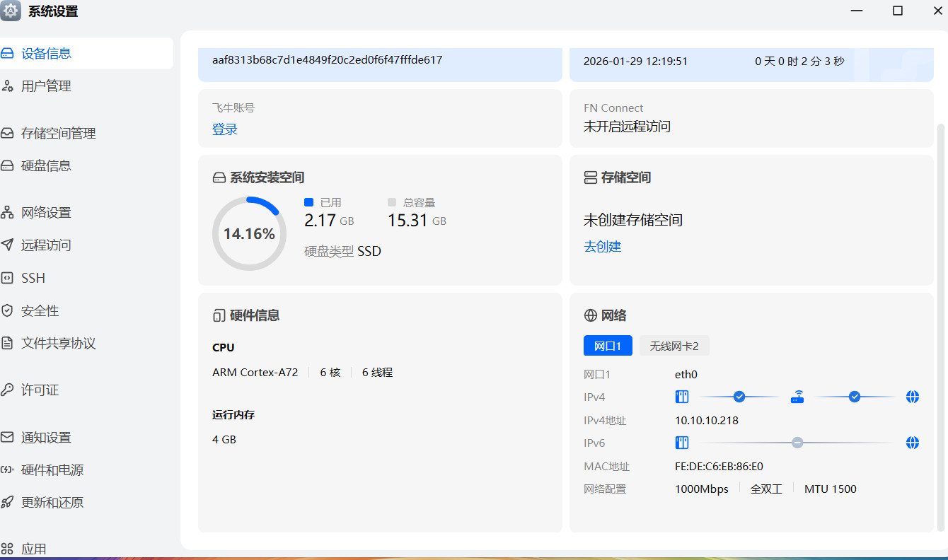Open 文件共享协议 settings page
Viewport: 948px width, 560px height.
pyautogui.click(x=58, y=344)
